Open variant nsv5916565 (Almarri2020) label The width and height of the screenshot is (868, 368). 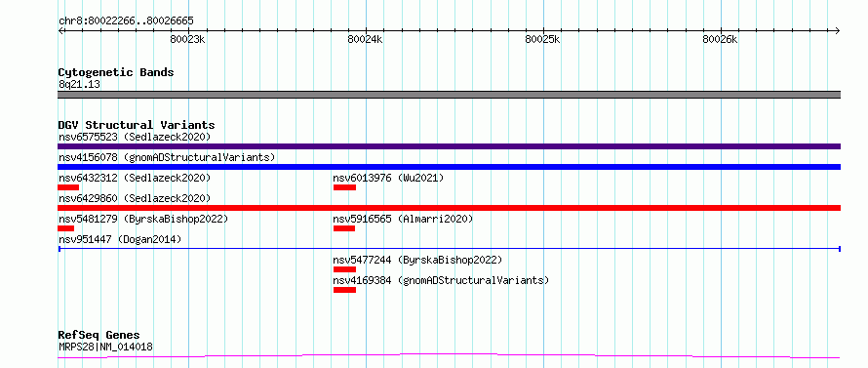tap(403, 219)
